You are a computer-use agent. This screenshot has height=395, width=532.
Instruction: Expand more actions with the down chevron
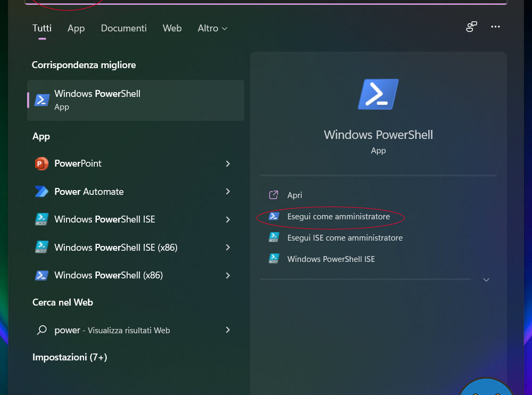pos(486,280)
